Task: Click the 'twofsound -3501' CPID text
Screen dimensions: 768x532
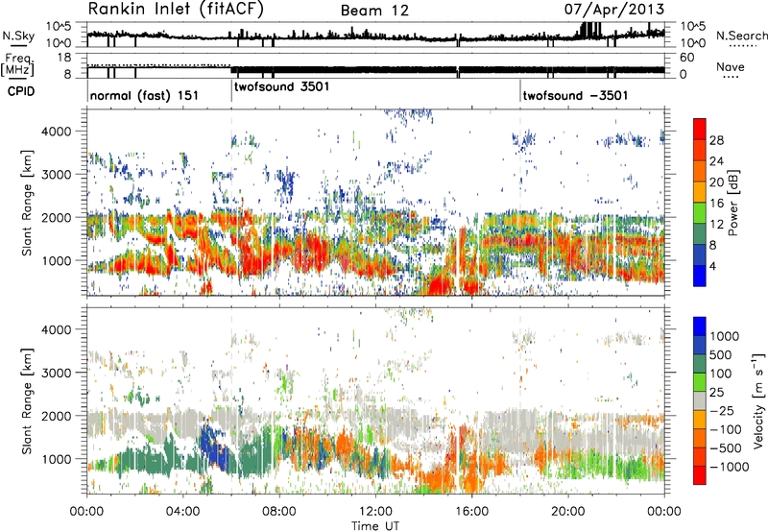Action: (x=575, y=95)
